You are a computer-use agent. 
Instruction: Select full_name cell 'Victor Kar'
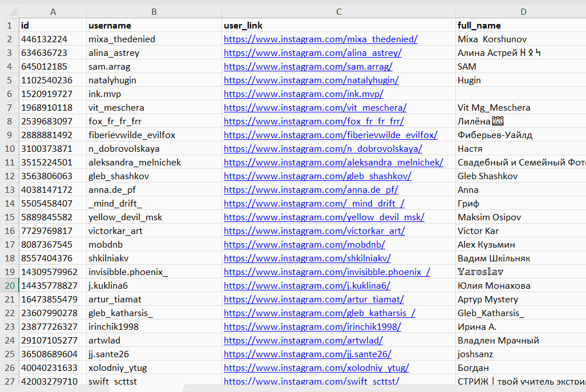(x=521, y=231)
